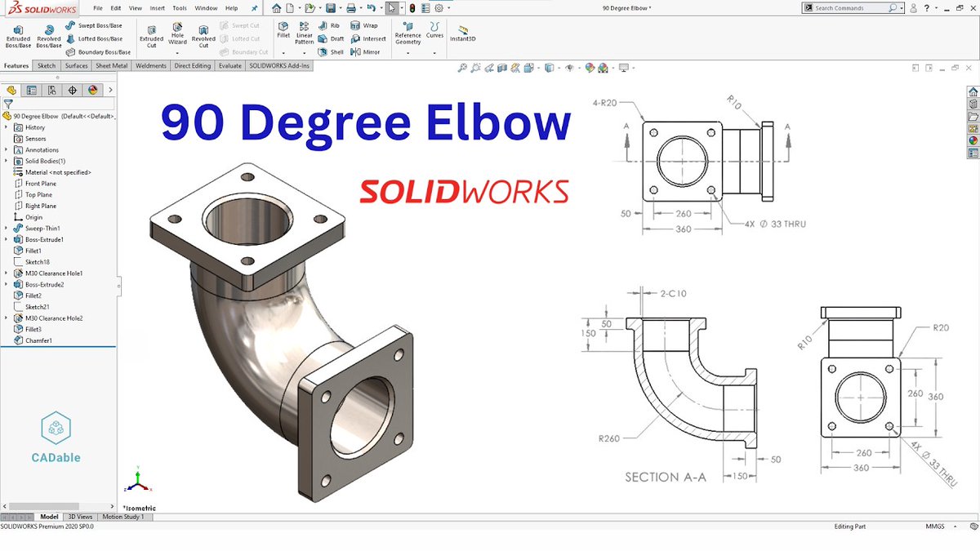Toggle the Select cursor tool

[391, 8]
